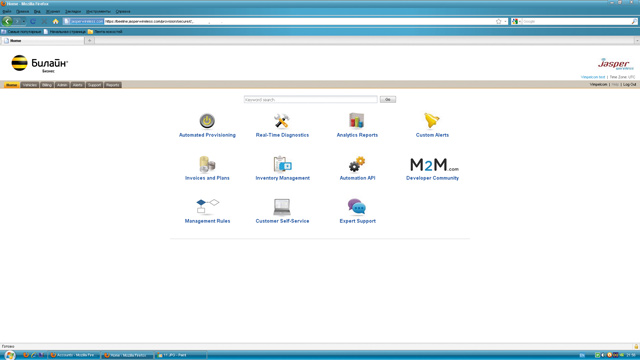This screenshot has width=640, height=360.
Task: Click the security padlock in status bar
Action: click(x=636, y=346)
